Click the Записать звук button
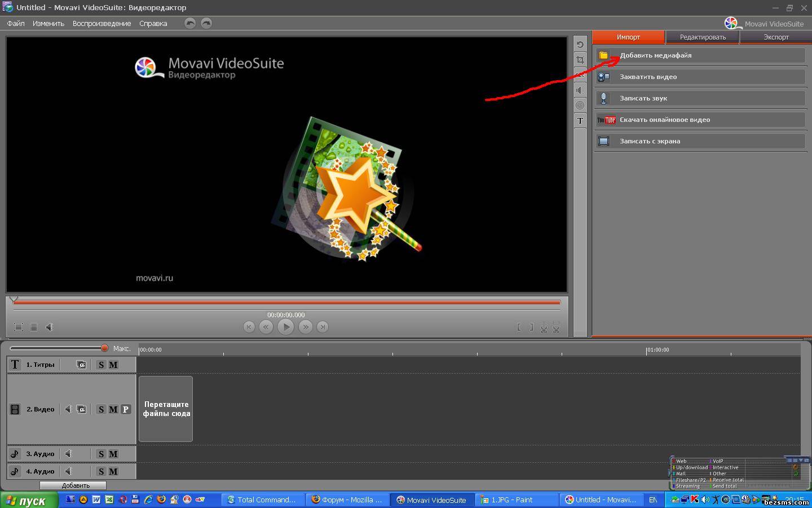Image resolution: width=812 pixels, height=508 pixels. [700, 98]
